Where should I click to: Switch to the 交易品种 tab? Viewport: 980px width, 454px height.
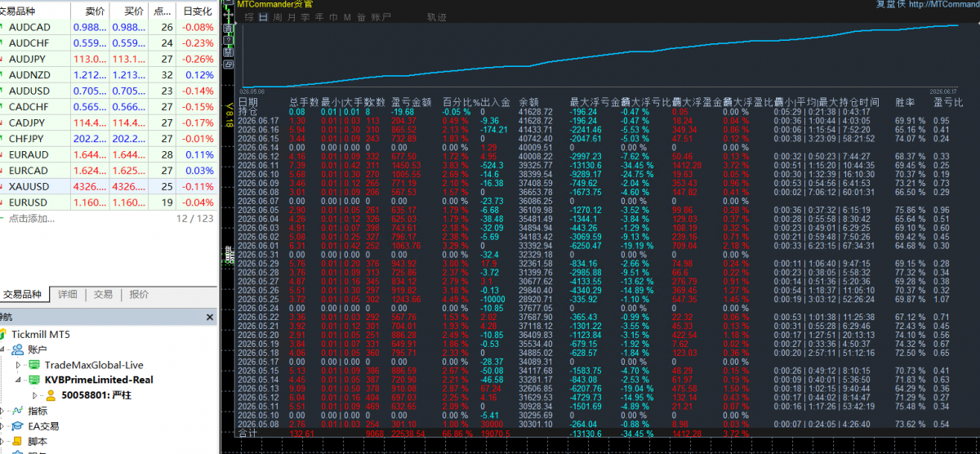click(23, 294)
